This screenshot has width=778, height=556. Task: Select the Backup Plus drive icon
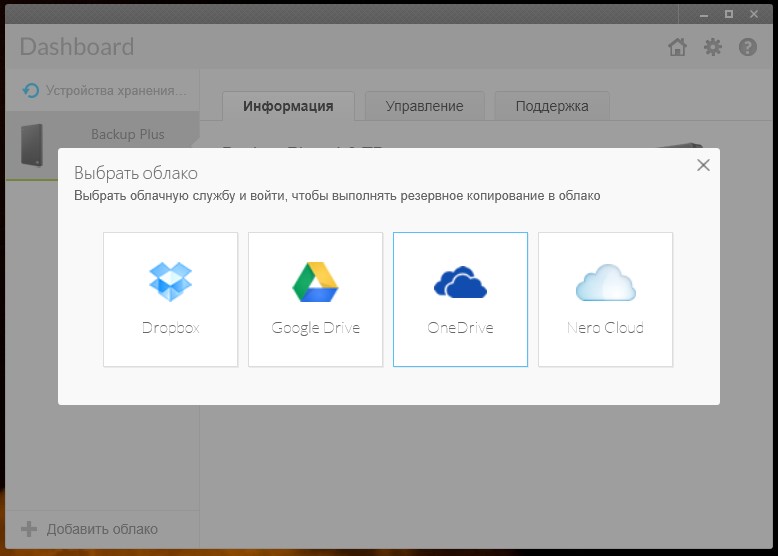32,145
